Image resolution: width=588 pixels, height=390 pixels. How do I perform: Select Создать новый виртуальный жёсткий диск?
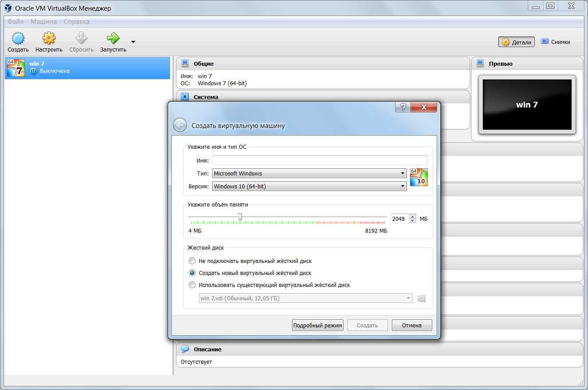(x=250, y=273)
